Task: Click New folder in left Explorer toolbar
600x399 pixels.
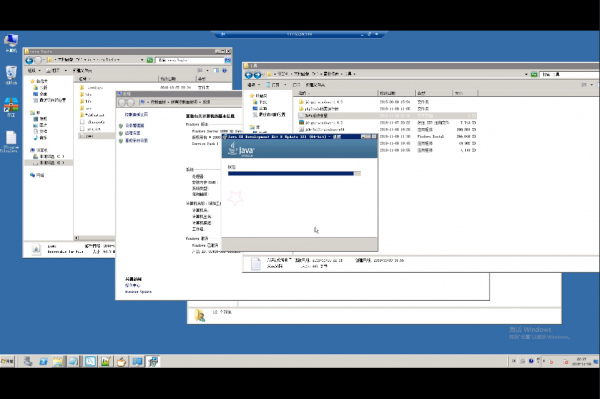Action: point(82,70)
